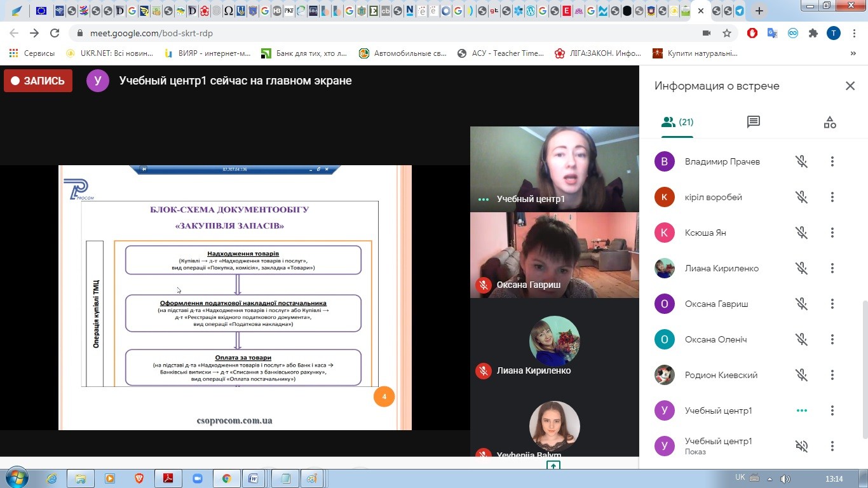
Task: Open Zoom from the taskbar
Action: pyautogui.click(x=196, y=478)
